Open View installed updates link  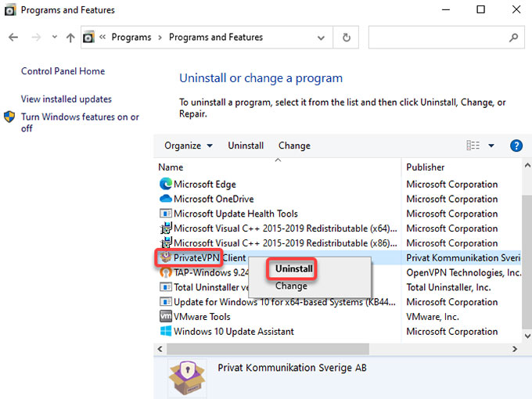(x=66, y=99)
